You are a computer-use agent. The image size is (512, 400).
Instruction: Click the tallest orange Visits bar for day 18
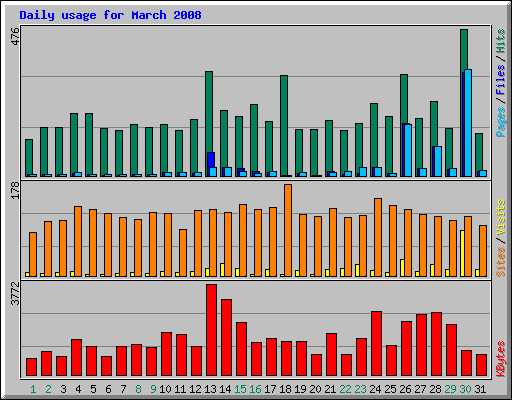pos(288,230)
